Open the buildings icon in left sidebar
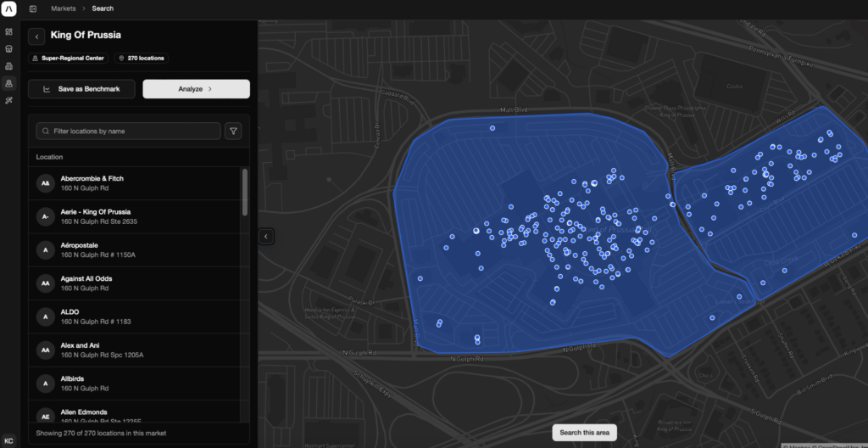This screenshot has height=448, width=868. [x=8, y=66]
